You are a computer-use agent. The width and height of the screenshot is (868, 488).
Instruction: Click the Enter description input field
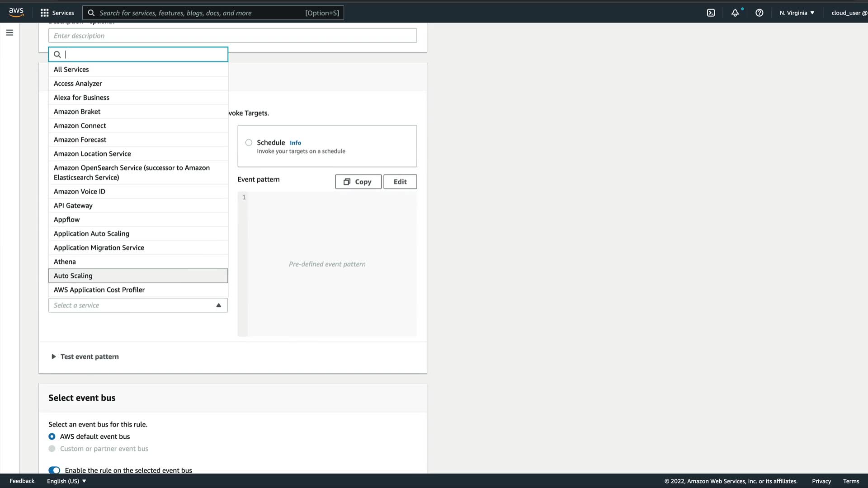(232, 36)
